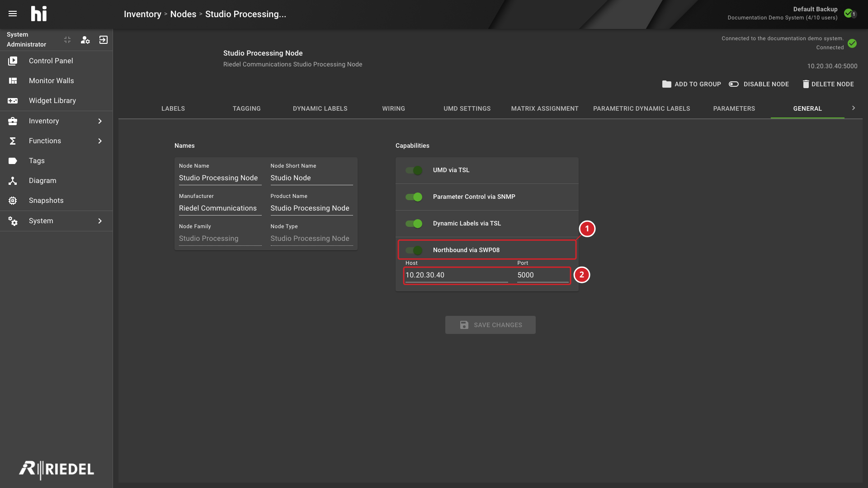
Task: Switch to the Tagging tab
Action: coord(246,108)
